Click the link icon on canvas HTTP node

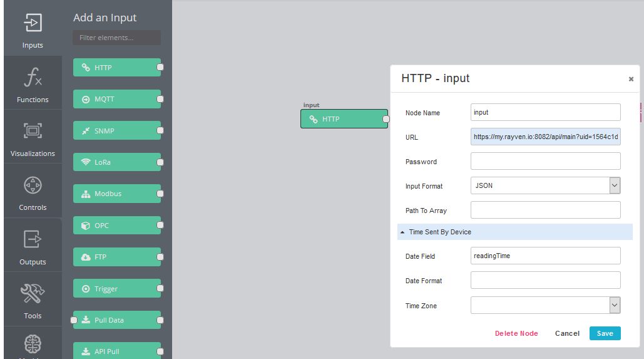pyautogui.click(x=314, y=119)
